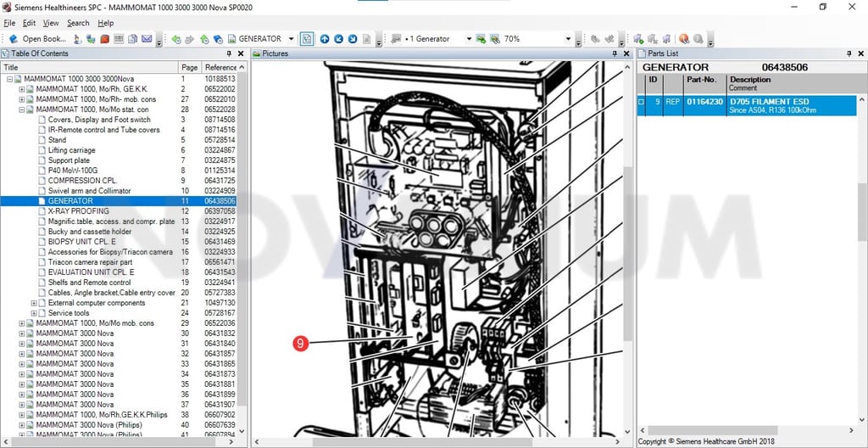
Task: Click the blue down-right arrow icon
Action: pos(352,39)
